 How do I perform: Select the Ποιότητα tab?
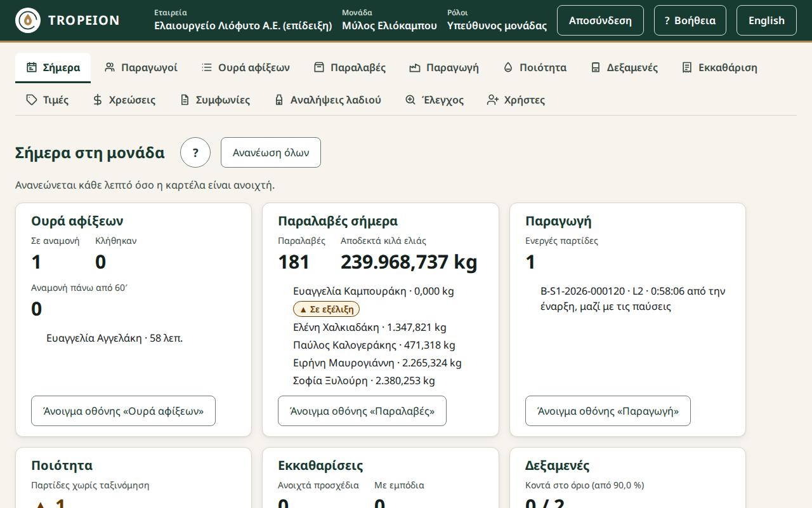[x=535, y=67]
